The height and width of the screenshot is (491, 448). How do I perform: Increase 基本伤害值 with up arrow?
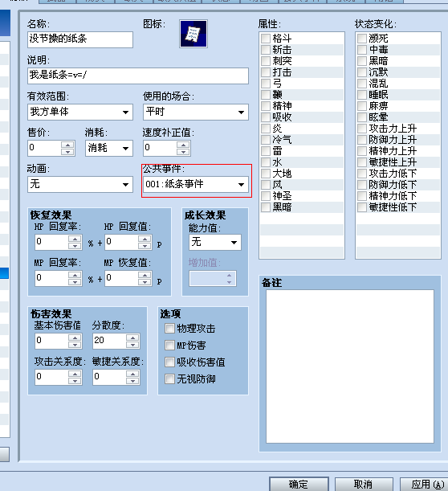[75, 338]
